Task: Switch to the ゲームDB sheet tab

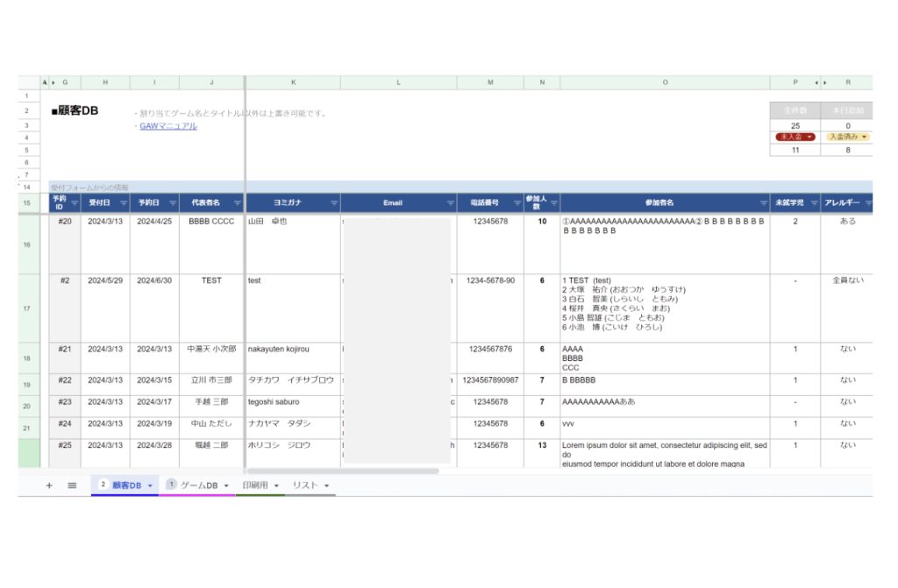Action: [x=199, y=485]
